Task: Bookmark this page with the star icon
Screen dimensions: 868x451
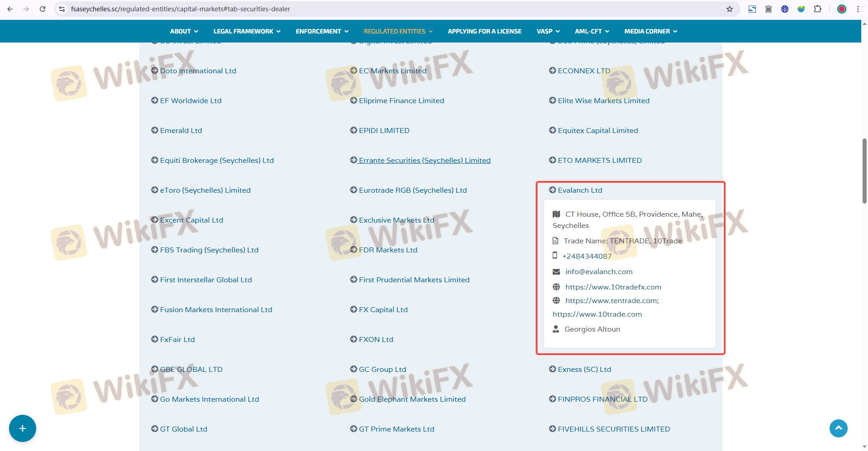Action: 729,9
